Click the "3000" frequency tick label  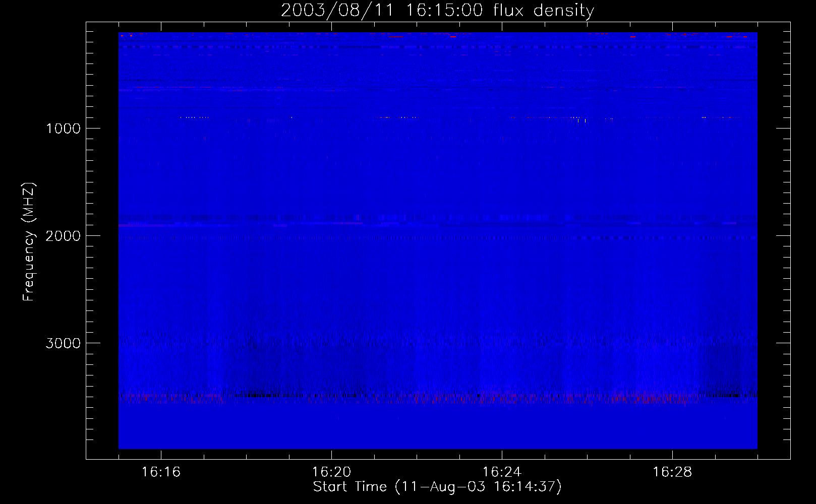(x=63, y=343)
